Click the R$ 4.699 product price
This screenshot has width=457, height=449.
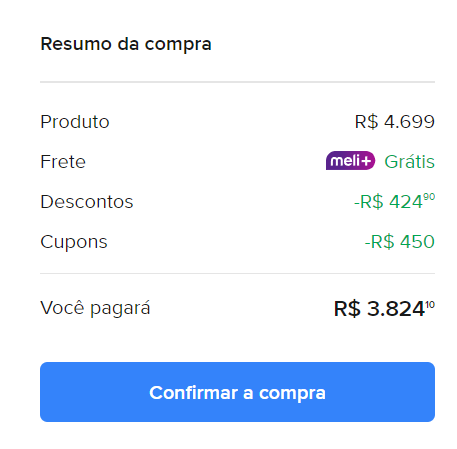[x=395, y=122]
